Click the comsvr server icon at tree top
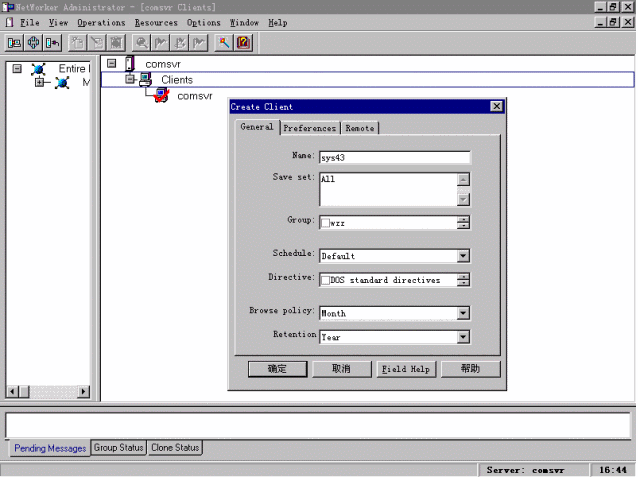Viewport: 638px width, 477px height. click(x=130, y=63)
